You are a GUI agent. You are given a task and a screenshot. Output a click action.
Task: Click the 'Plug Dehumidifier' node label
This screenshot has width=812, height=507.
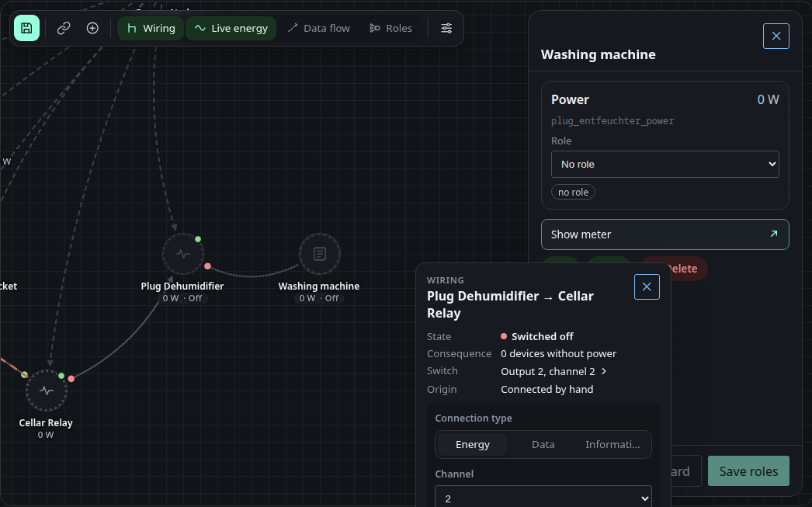182,286
